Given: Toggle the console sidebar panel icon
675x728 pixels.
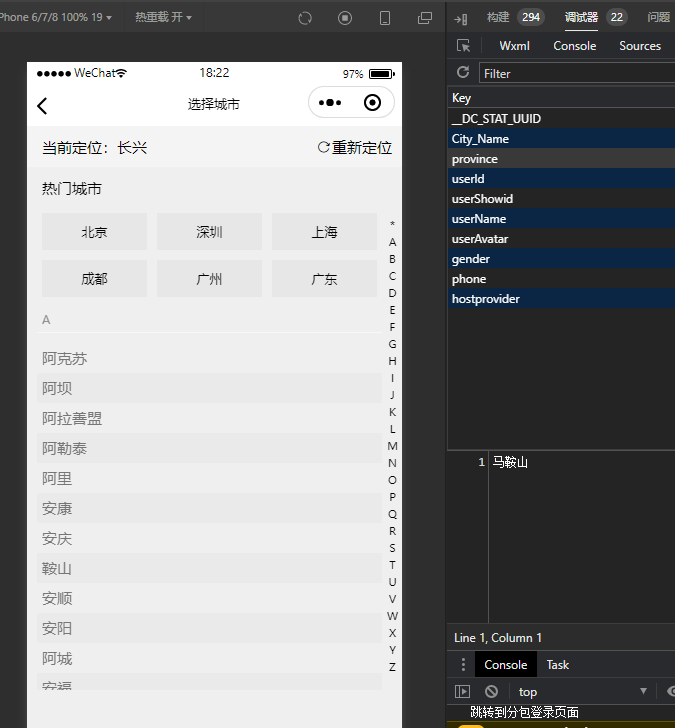Looking at the screenshot, I should 462,691.
